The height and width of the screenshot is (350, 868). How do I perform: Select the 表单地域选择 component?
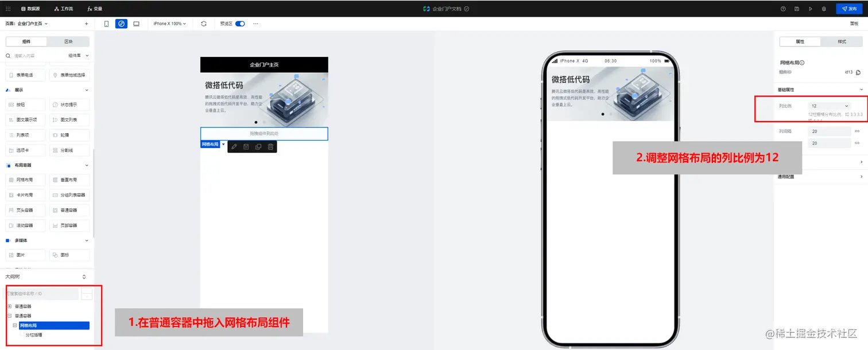click(x=69, y=75)
